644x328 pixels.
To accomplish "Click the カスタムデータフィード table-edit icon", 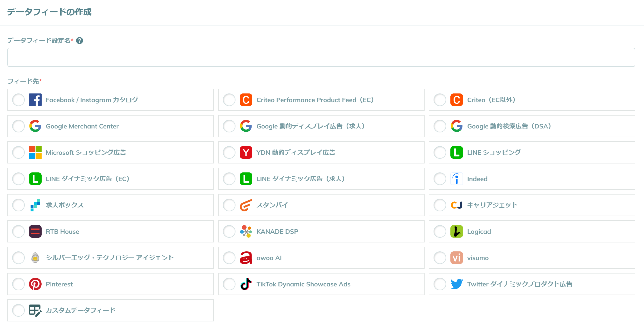I will pyautogui.click(x=35, y=310).
